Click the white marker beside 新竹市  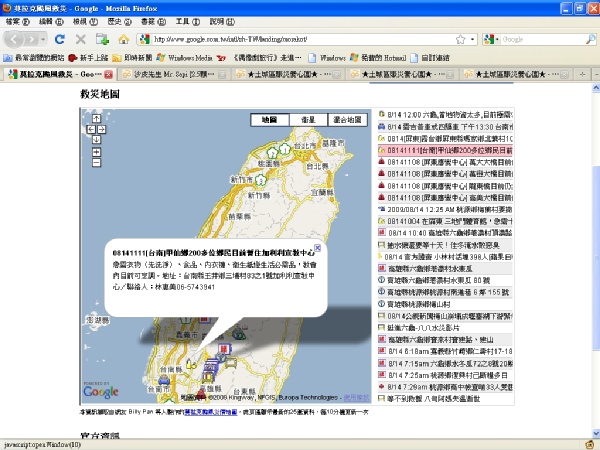(261, 180)
